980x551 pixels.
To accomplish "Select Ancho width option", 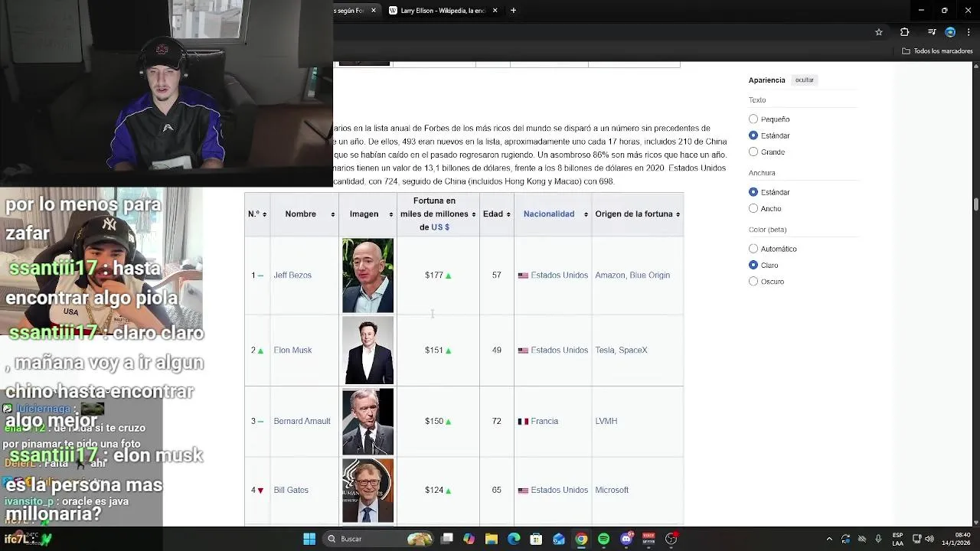I will (753, 209).
